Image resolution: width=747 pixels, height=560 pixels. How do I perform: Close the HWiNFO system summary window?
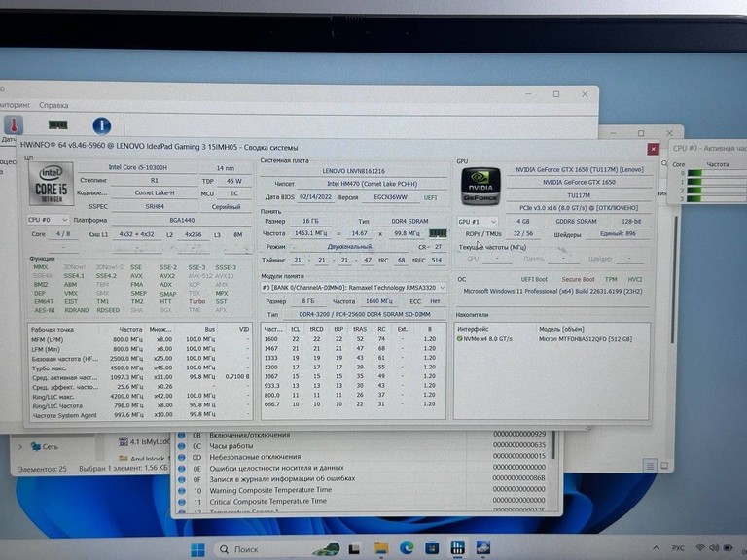coord(653,149)
